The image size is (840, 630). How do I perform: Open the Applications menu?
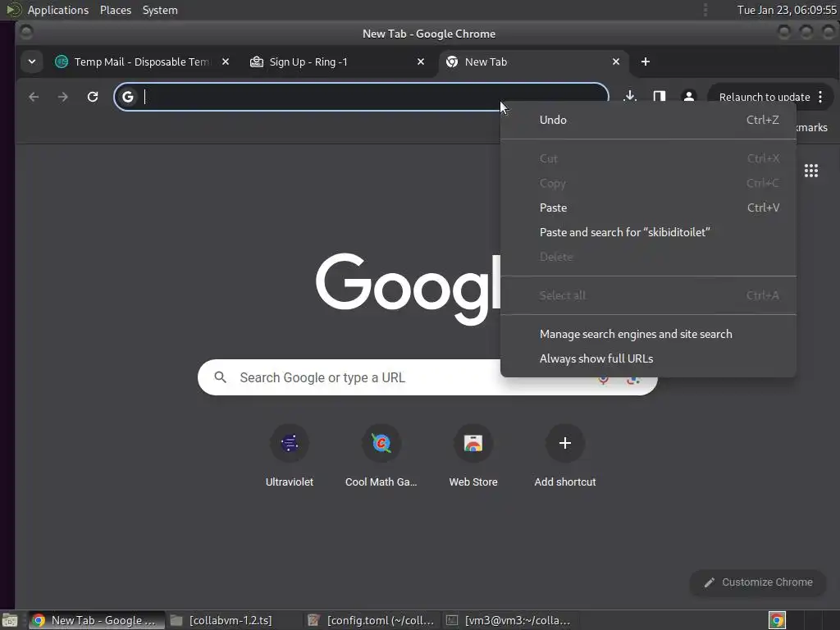point(58,10)
